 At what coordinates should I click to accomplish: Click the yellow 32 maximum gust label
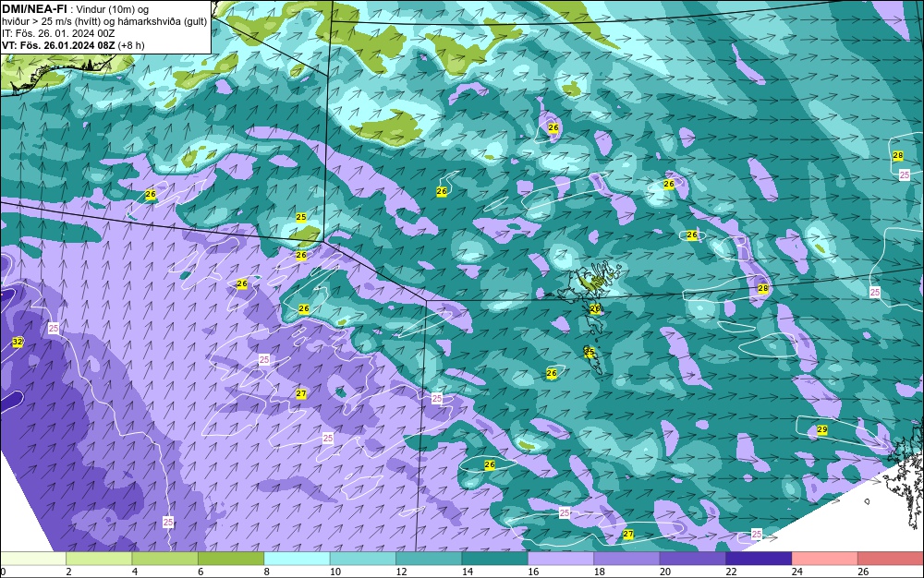coord(17,342)
